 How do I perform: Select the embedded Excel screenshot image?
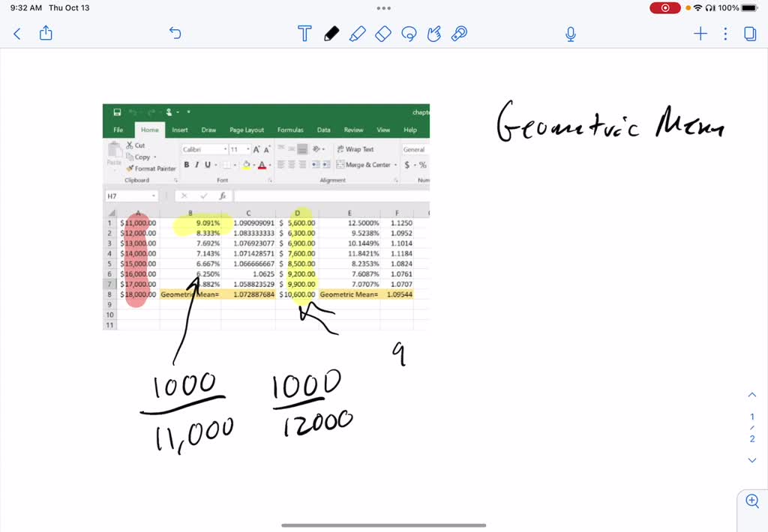tap(265, 217)
